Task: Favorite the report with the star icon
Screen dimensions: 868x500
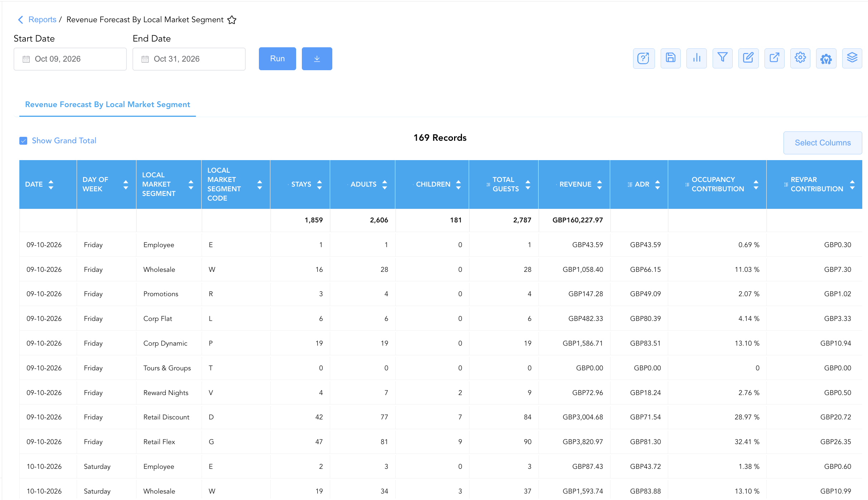Action: tap(232, 20)
